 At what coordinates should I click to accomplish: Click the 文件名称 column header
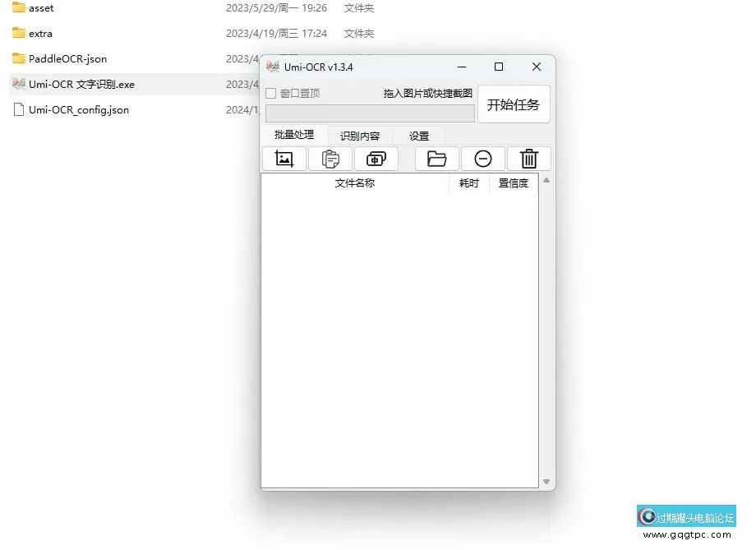[x=355, y=183]
